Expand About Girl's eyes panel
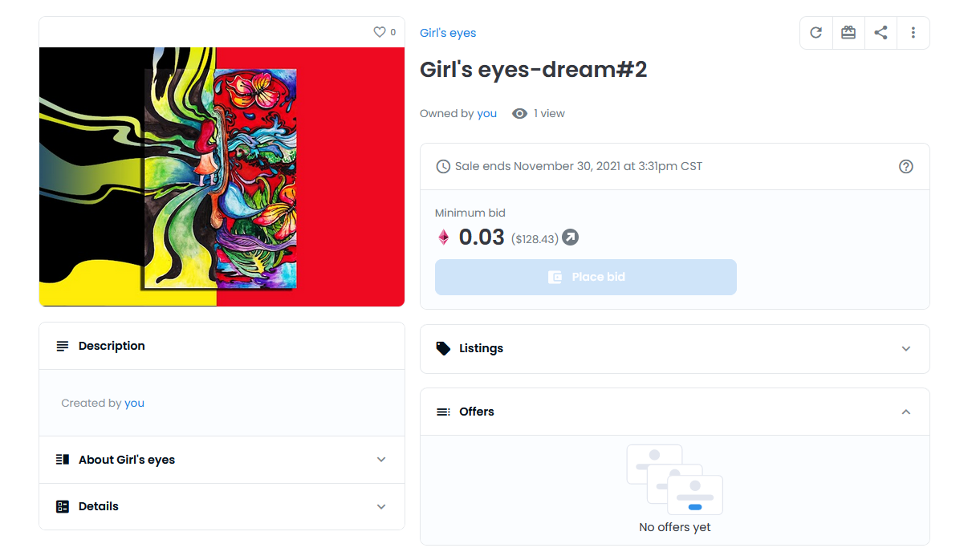972x560 pixels. (222, 460)
